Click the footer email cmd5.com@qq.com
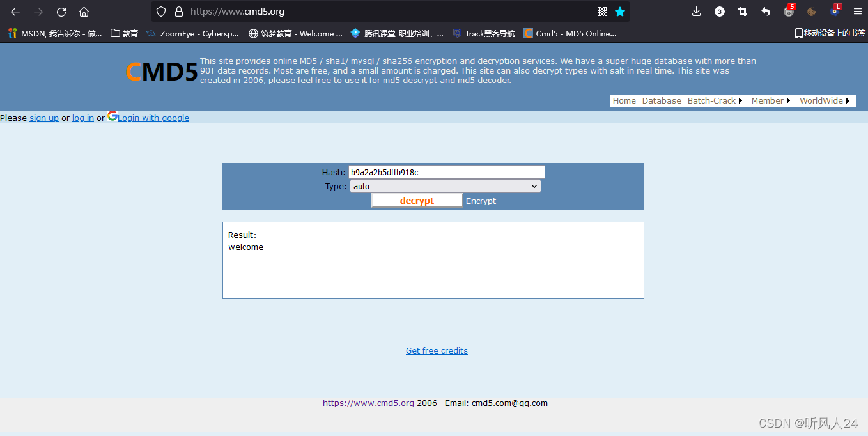Viewport: 868px width, 436px height. pos(509,403)
